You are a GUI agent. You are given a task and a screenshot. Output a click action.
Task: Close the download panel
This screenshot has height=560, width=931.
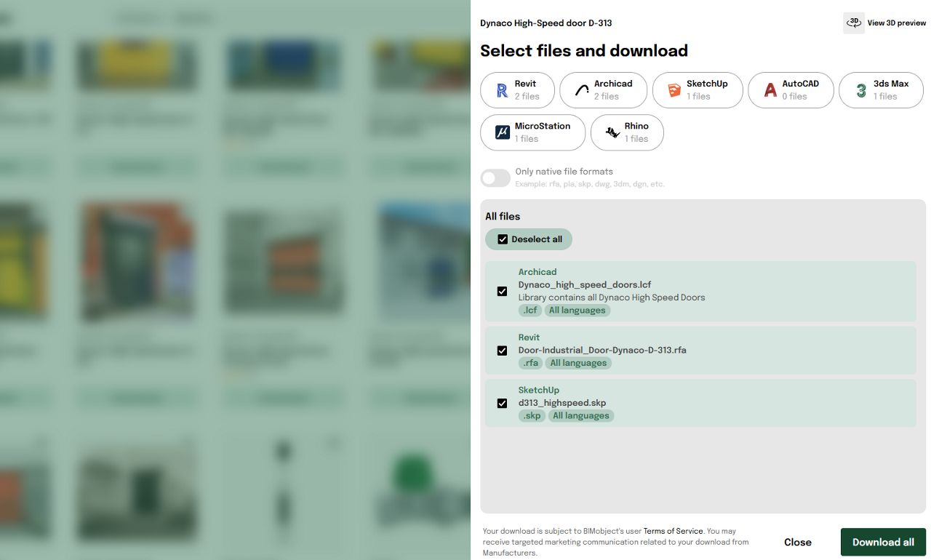[798, 543]
